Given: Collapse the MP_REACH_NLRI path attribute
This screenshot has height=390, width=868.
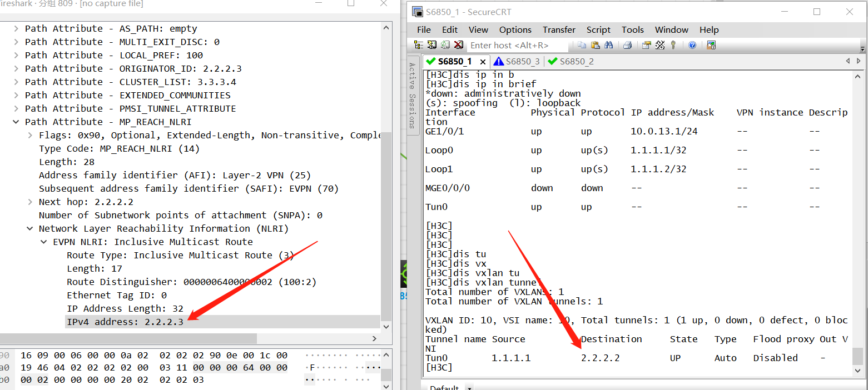Looking at the screenshot, I should [x=16, y=122].
